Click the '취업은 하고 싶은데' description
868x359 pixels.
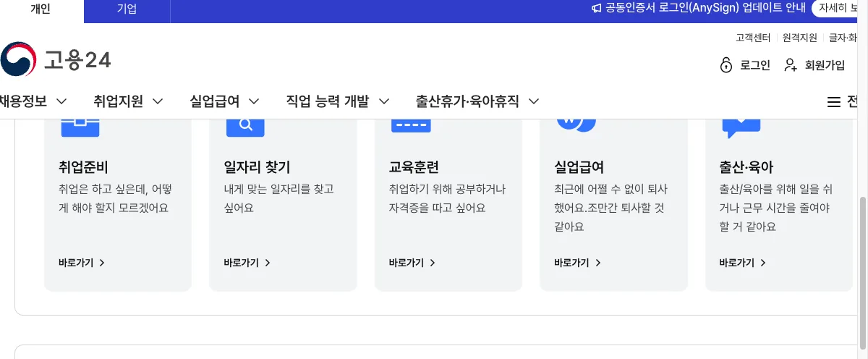pyautogui.click(x=115, y=198)
